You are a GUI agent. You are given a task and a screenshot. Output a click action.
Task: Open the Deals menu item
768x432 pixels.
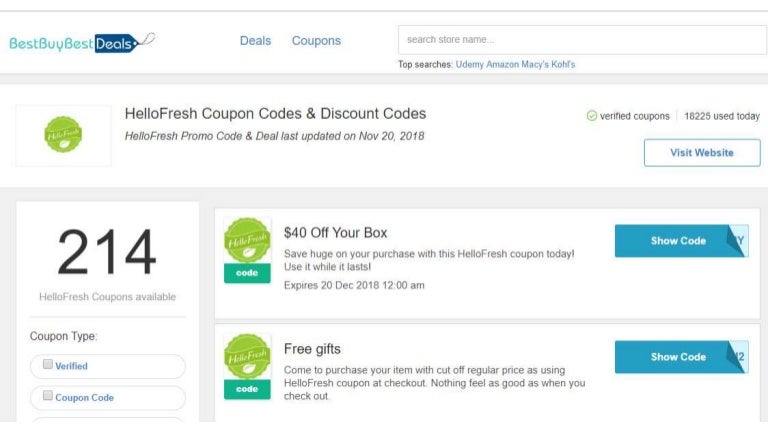click(x=255, y=41)
